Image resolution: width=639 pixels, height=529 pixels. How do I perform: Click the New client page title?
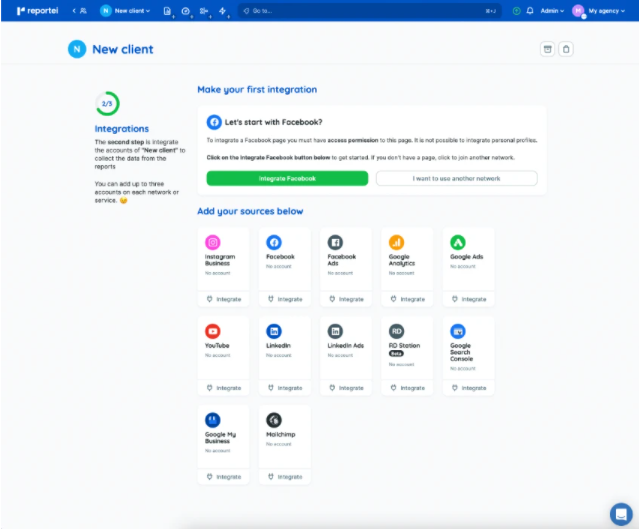[123, 49]
